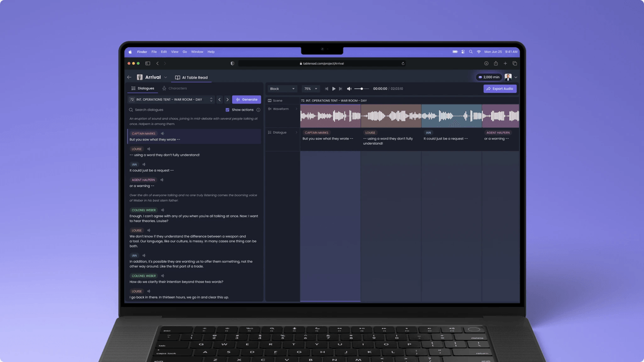Skip to previous track in player
This screenshot has height=362, width=644.
pyautogui.click(x=326, y=88)
